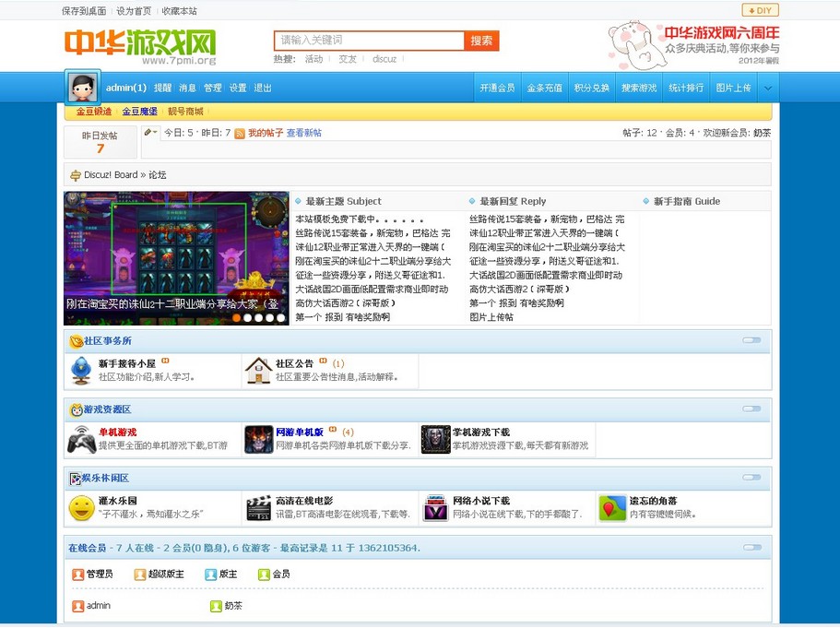Select the last white slideshow dot
The width and height of the screenshot is (840, 628).
280,318
